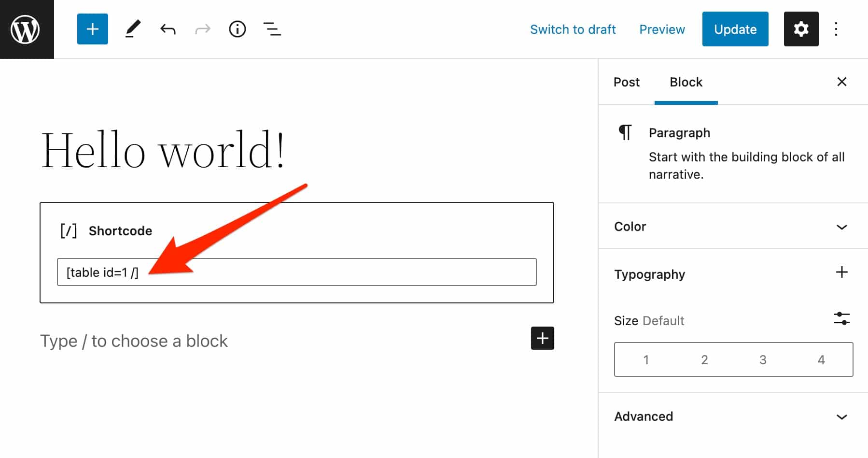Viewport: 868px width, 458px height.
Task: Undo the last change
Action: (x=168, y=29)
